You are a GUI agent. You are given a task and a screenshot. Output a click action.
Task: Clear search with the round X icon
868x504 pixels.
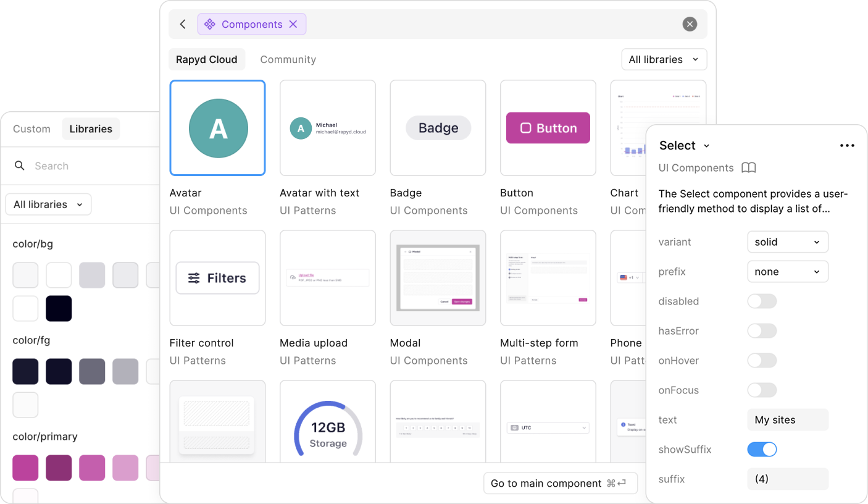tap(690, 24)
